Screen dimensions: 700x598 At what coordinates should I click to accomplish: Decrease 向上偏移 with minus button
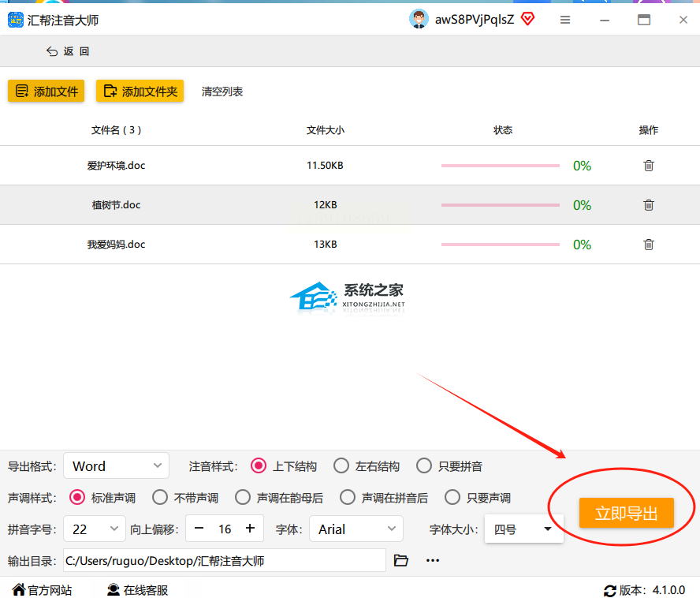(x=199, y=529)
